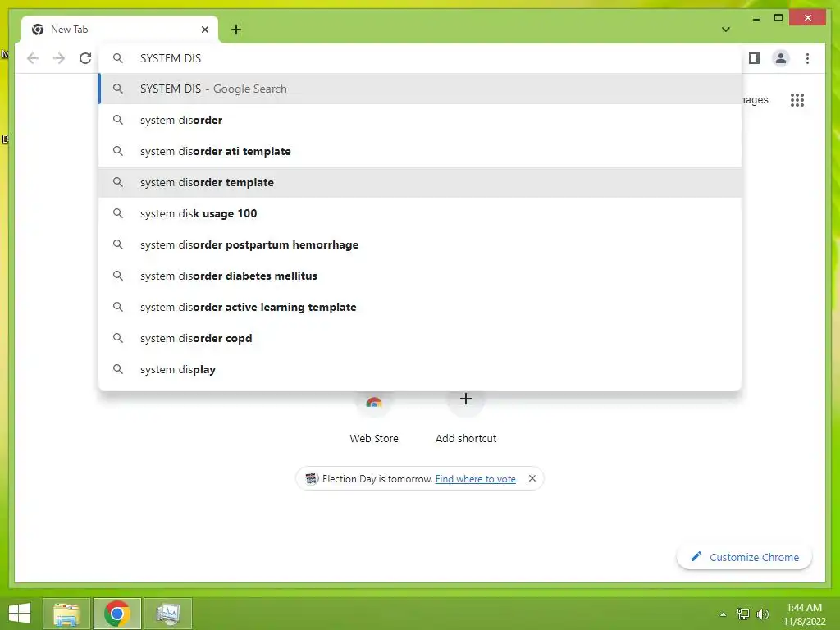
Task: Click the volume speaker tray icon
Action: [763, 614]
